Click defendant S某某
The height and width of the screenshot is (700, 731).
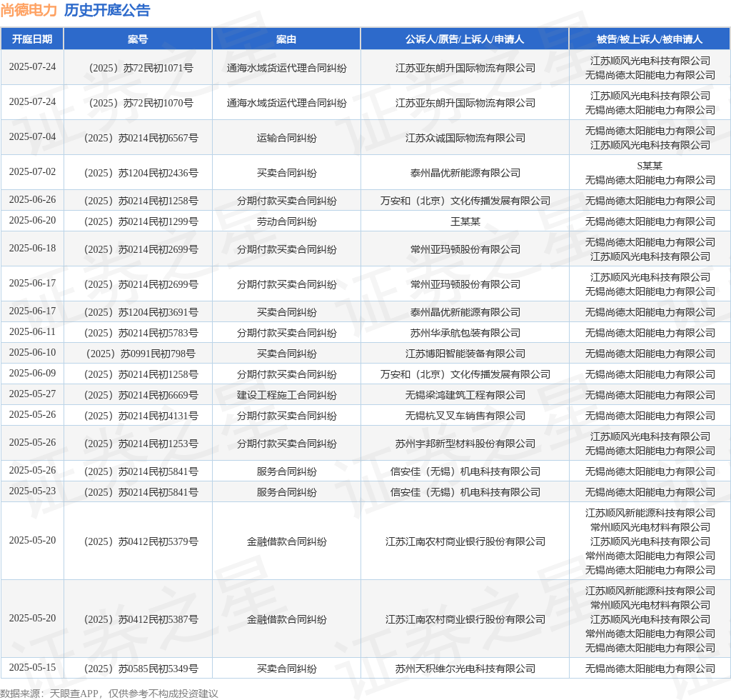[650, 166]
